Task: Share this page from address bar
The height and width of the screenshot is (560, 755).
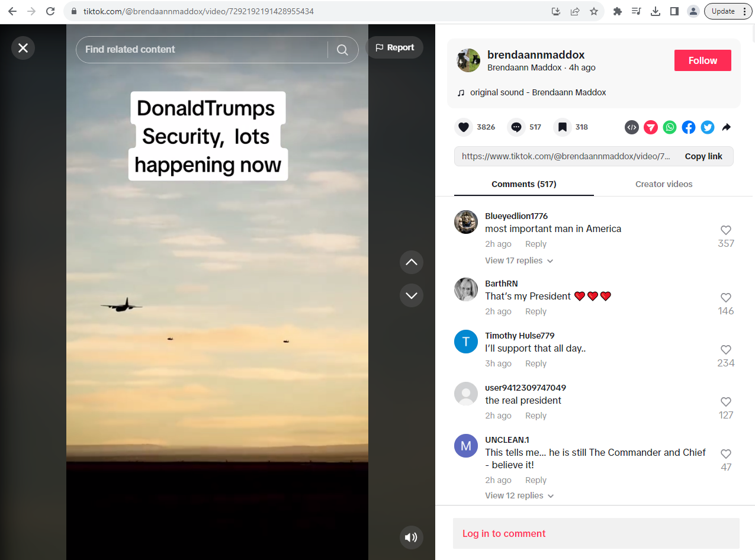Action: coord(575,11)
